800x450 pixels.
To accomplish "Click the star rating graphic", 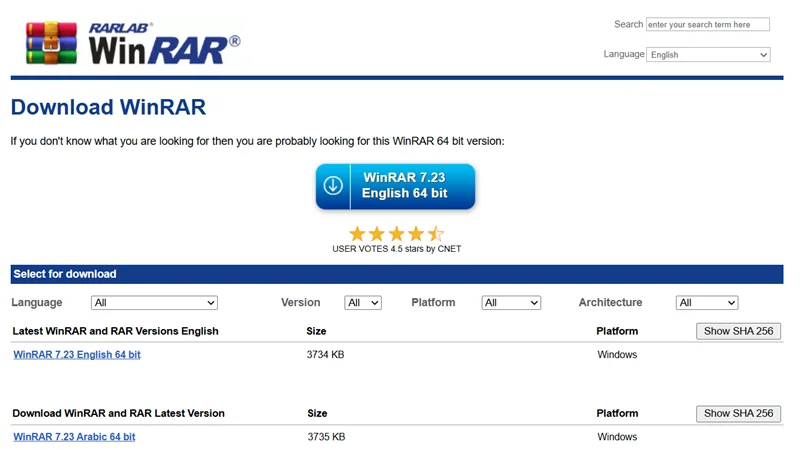I will point(396,234).
